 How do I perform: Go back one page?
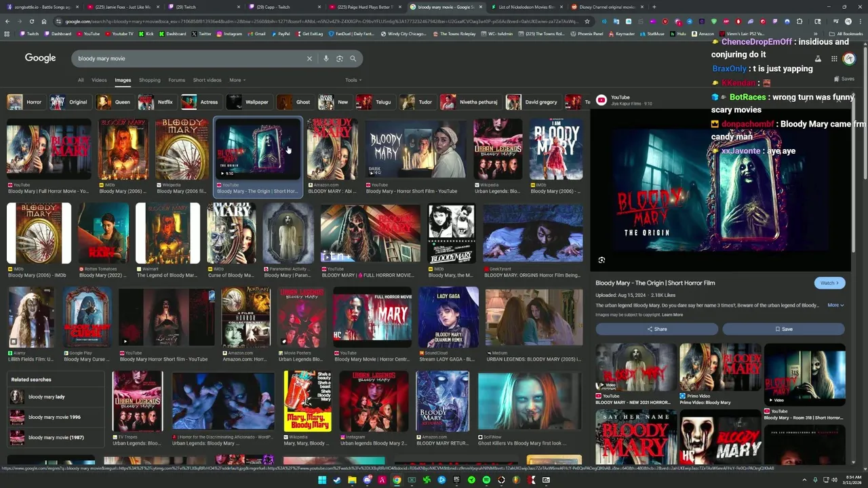coord(7,21)
